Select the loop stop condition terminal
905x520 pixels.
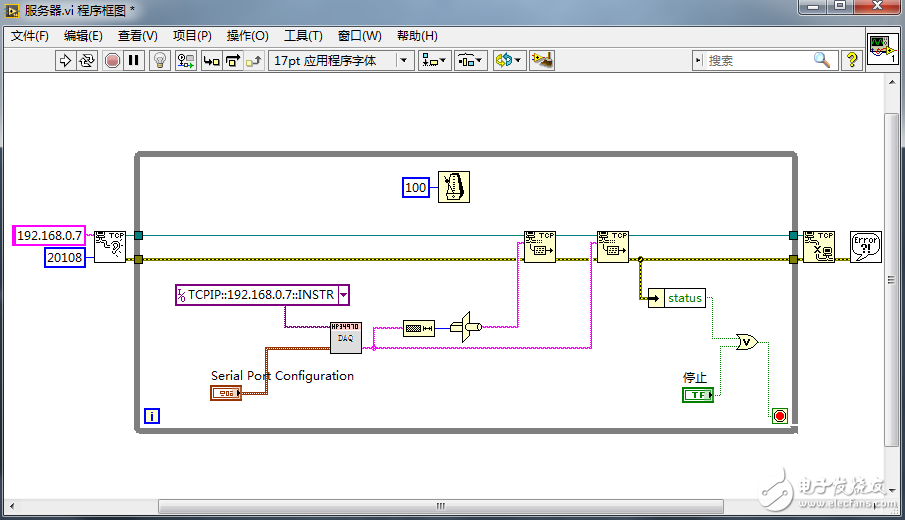coord(780,416)
